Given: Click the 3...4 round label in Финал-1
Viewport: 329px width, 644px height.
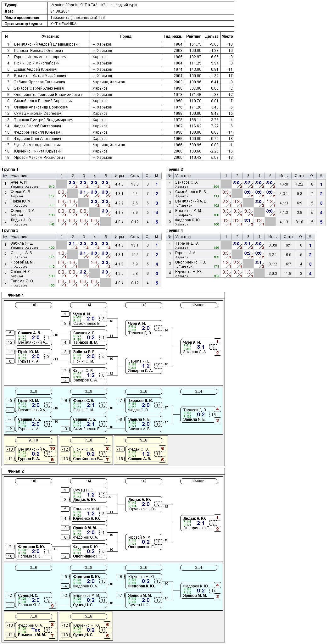Looking at the screenshot, I should (x=198, y=391).
